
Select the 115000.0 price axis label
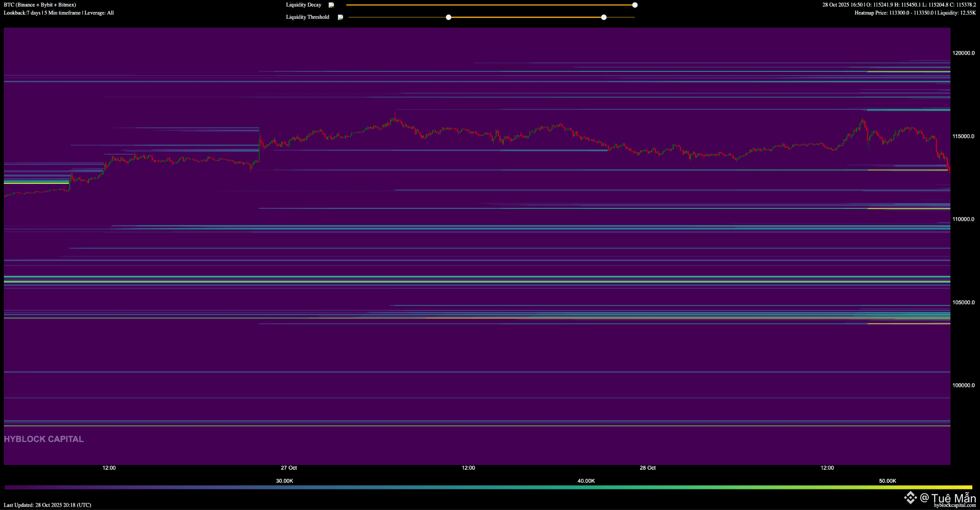pos(963,136)
